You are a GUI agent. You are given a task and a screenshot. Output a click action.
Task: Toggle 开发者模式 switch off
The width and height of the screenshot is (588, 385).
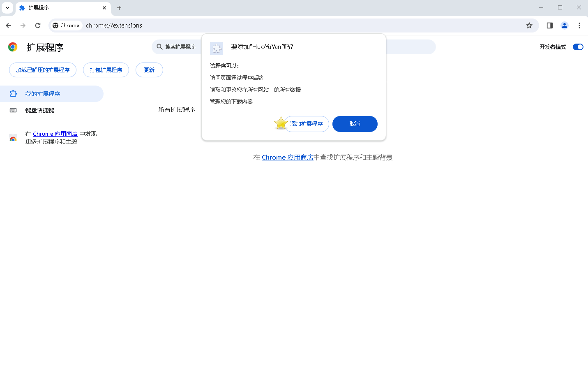(578, 47)
